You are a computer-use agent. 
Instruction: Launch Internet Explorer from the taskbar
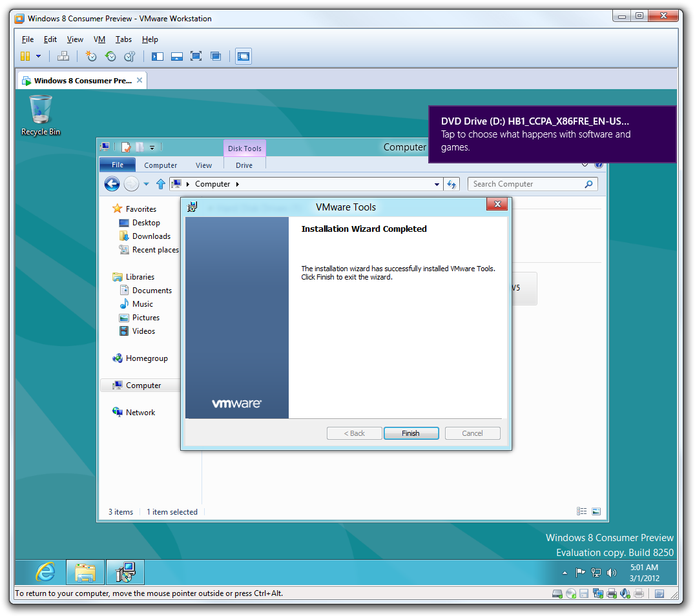(45, 572)
